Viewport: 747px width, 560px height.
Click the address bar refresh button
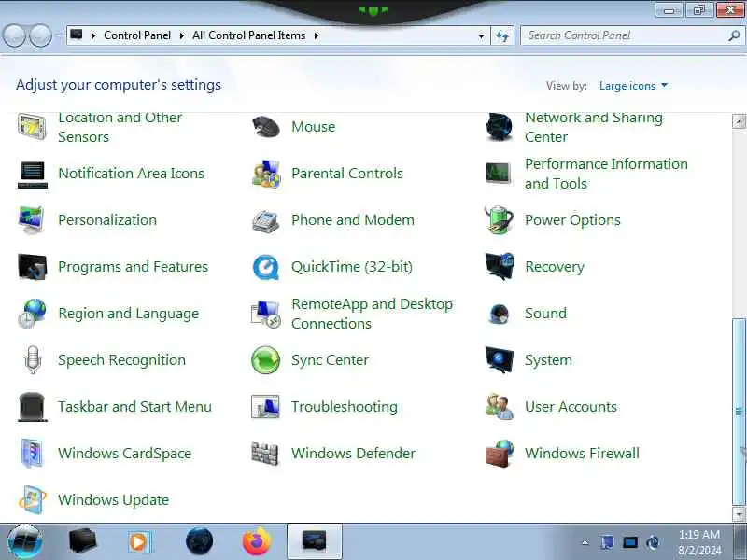502,35
